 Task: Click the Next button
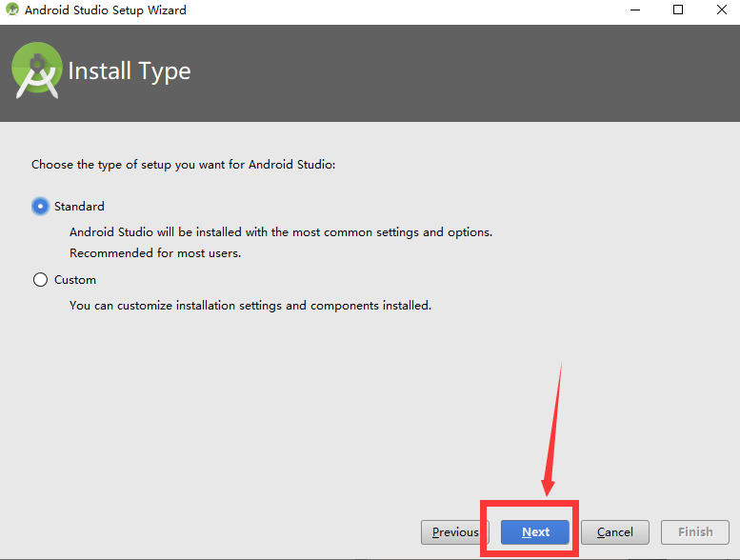(535, 532)
